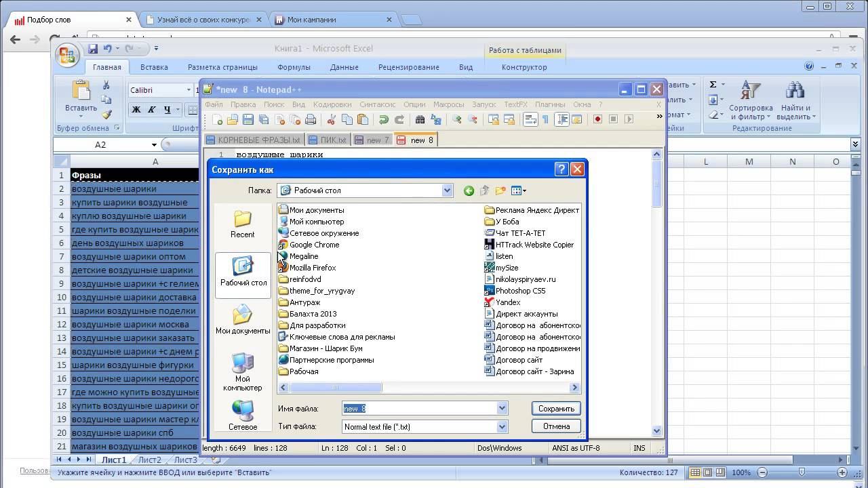Open Мои документы in the places bar
The image size is (868, 488).
(243, 320)
